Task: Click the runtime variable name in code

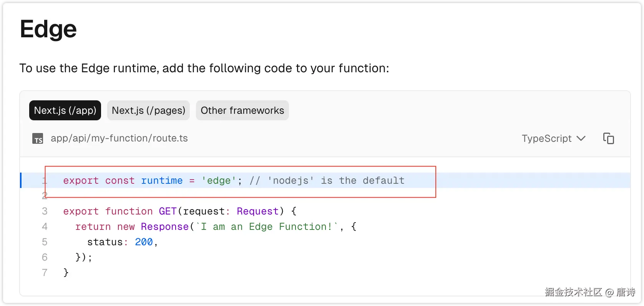Action: (162, 181)
